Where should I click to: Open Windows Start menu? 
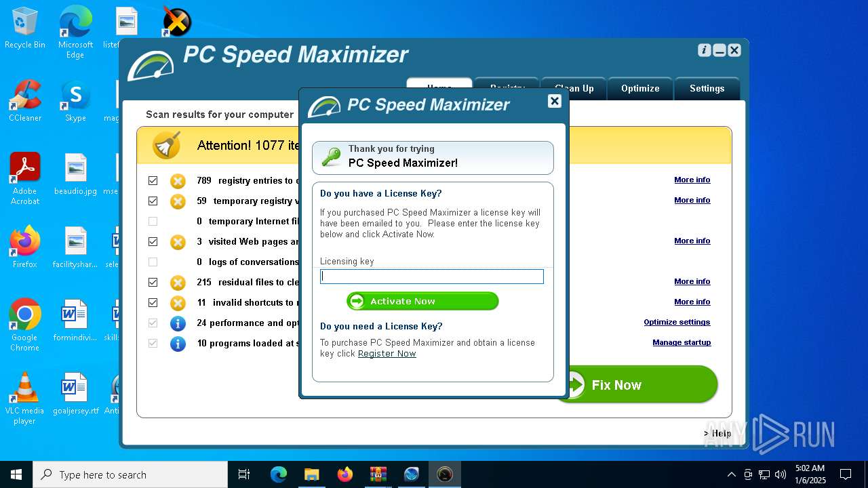point(16,474)
